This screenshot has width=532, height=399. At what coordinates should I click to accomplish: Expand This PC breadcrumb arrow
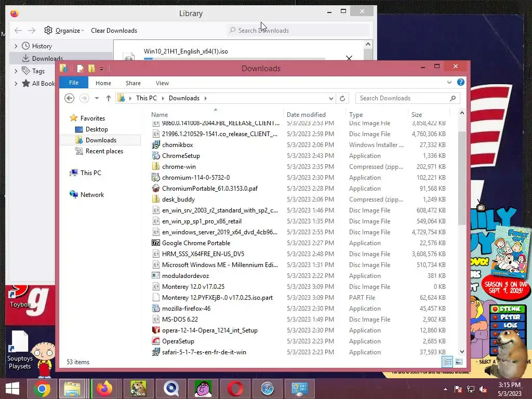coord(163,98)
